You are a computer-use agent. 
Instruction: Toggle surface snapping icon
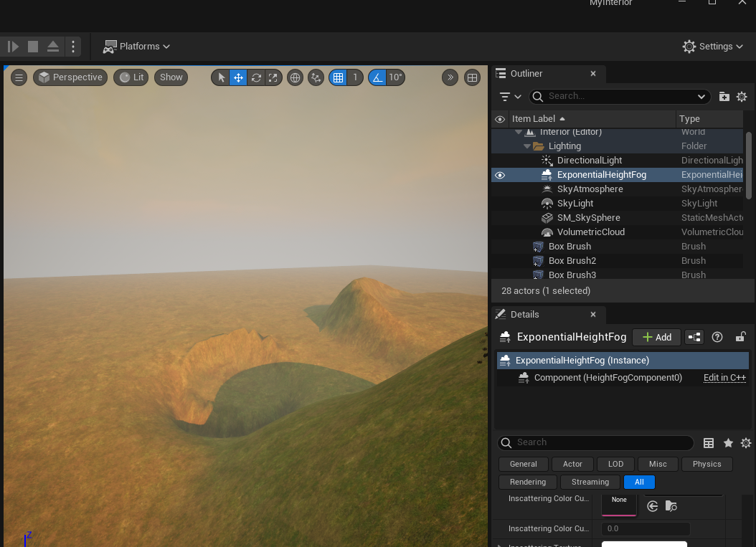316,77
